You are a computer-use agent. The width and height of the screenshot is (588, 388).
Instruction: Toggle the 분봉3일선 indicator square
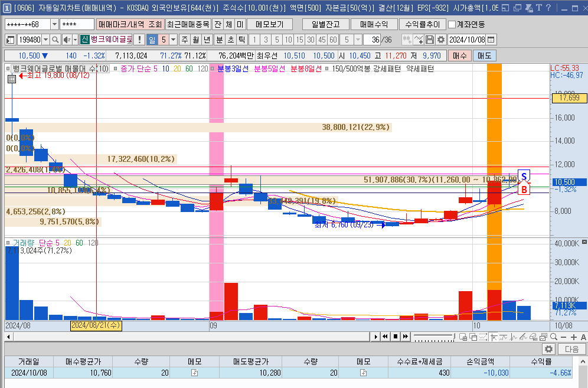pos(213,69)
